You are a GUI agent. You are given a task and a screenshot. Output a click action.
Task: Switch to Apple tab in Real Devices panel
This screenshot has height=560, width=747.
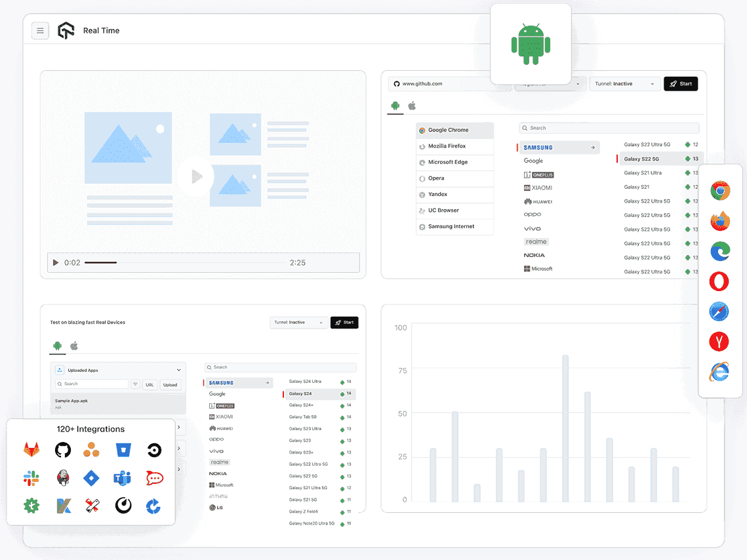coord(74,346)
